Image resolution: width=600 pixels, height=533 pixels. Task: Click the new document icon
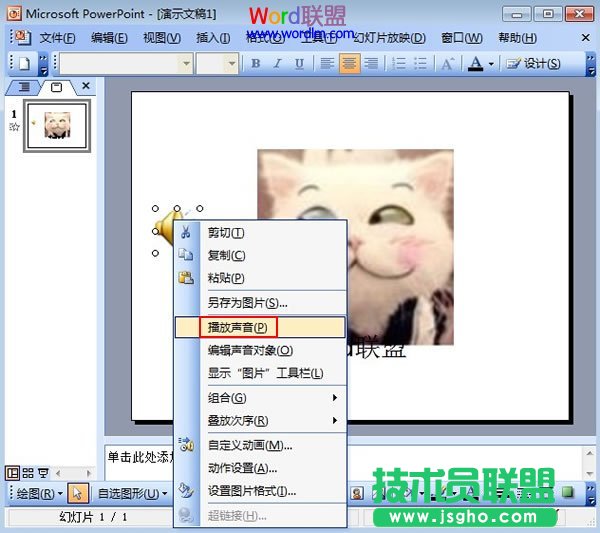click(23, 63)
